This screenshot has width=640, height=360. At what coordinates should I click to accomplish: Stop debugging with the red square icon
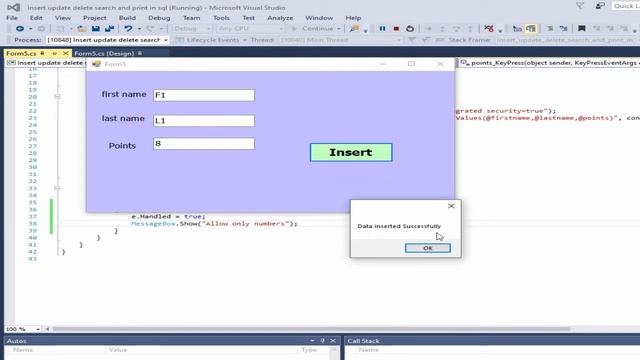[396, 29]
